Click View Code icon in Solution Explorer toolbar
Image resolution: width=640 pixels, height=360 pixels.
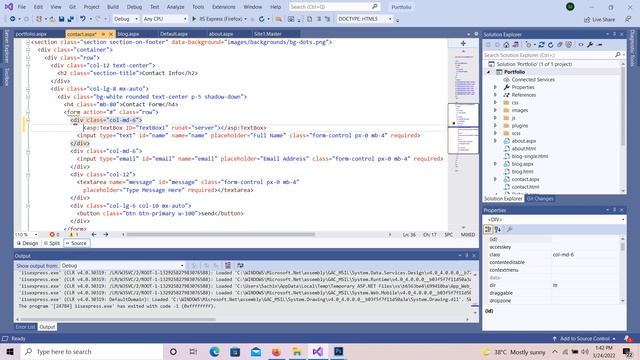point(581,45)
